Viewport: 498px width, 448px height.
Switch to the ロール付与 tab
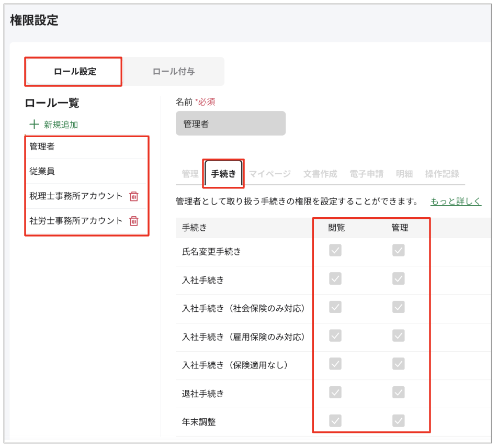click(x=174, y=72)
